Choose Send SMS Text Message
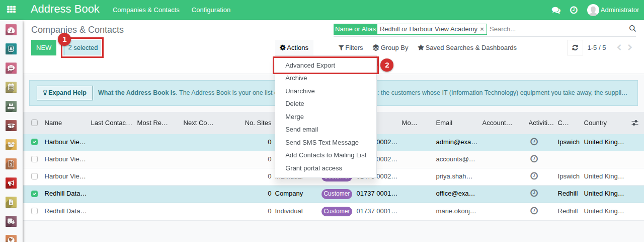Viewport: 644px width, 242px height. (x=326, y=143)
